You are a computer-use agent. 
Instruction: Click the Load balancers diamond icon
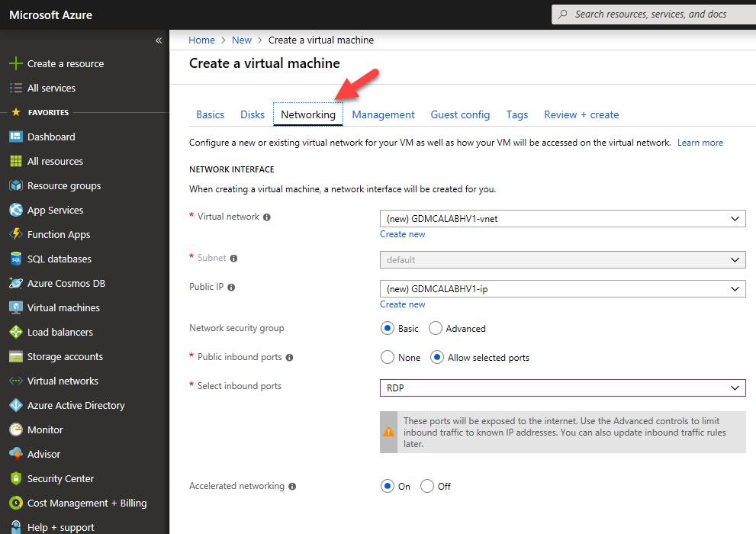pyautogui.click(x=16, y=332)
